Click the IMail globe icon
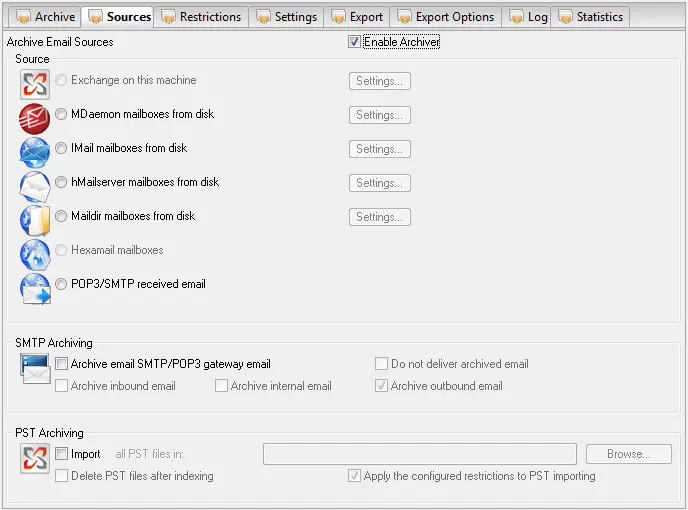Screen dimensions: 688x510 tap(35, 153)
